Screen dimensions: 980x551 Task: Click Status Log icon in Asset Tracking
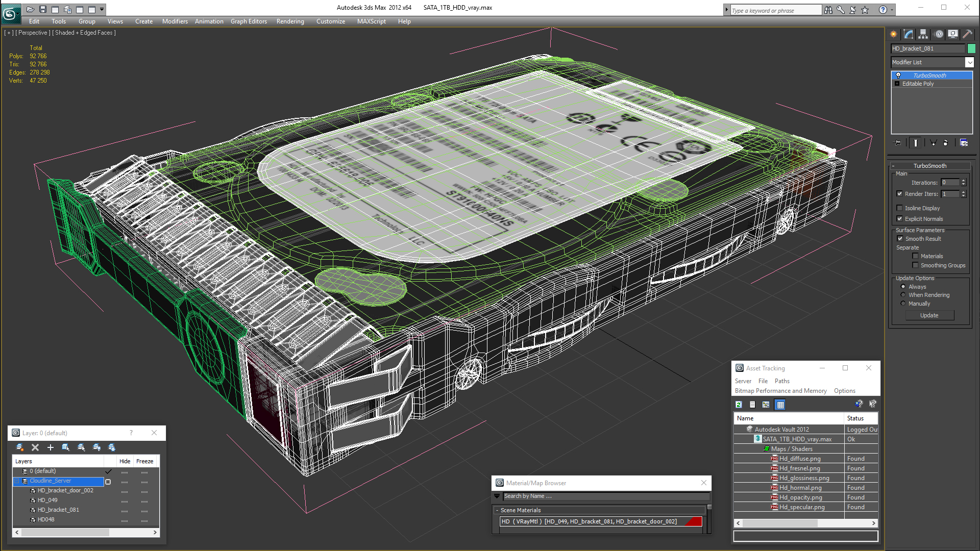coord(752,405)
